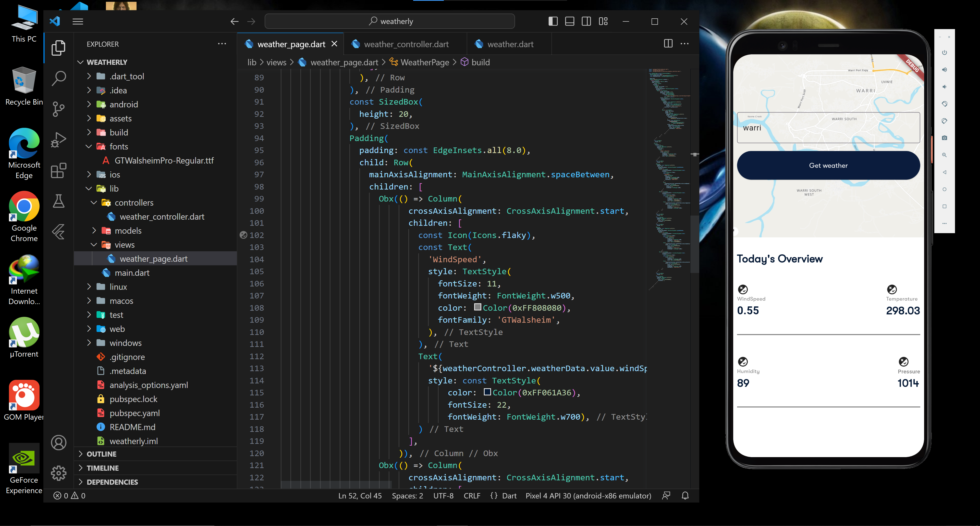Open the Search view in the Activity Bar
The image size is (980, 526).
click(x=58, y=78)
